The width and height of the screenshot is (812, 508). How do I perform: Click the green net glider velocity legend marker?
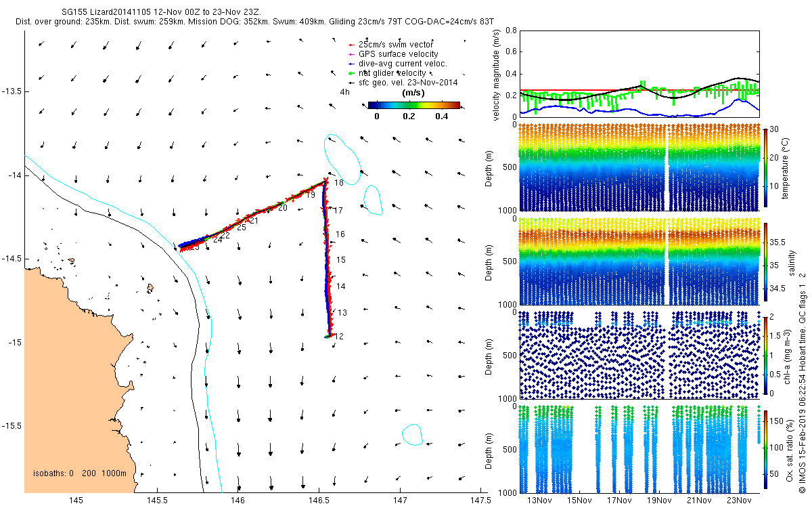point(351,73)
